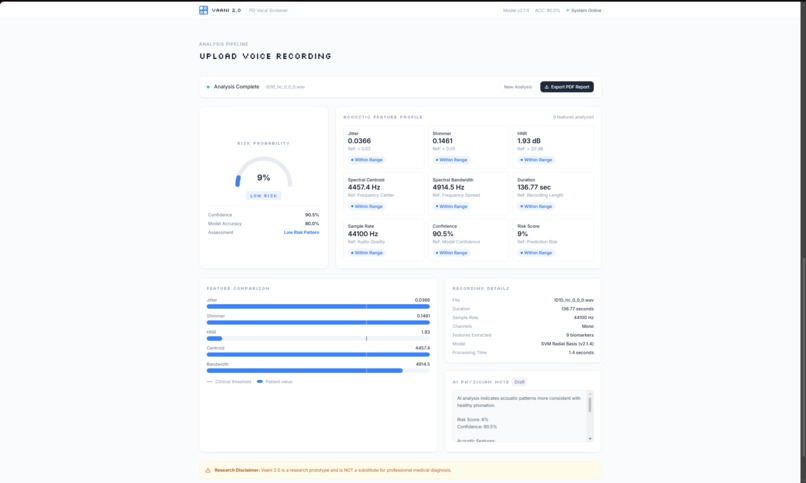Viewport: 806px width, 483px height.
Task: Click the Bandwidth comparison bar
Action: coord(318,370)
